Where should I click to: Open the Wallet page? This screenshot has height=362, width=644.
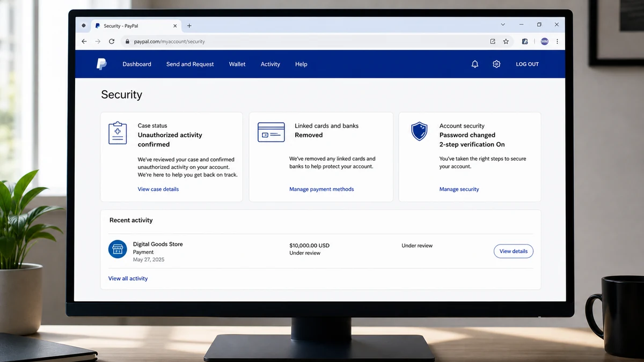(237, 64)
